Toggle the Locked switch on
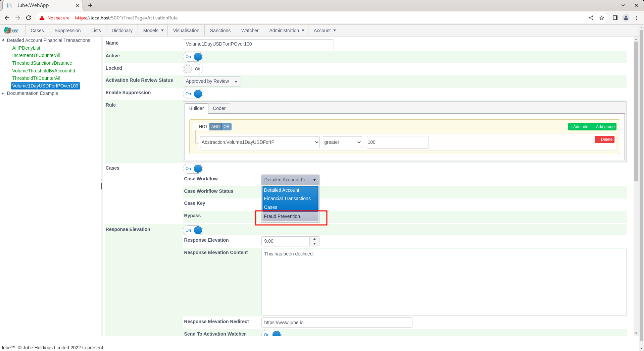The height and width of the screenshot is (351, 644). (x=193, y=69)
